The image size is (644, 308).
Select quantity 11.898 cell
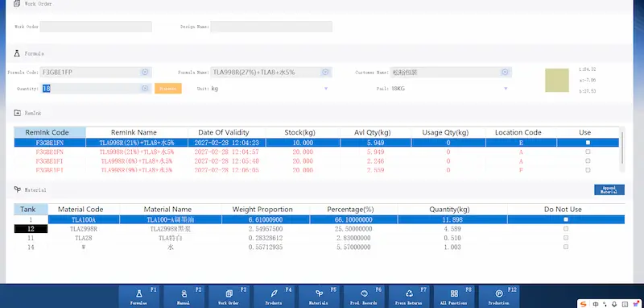point(452,219)
